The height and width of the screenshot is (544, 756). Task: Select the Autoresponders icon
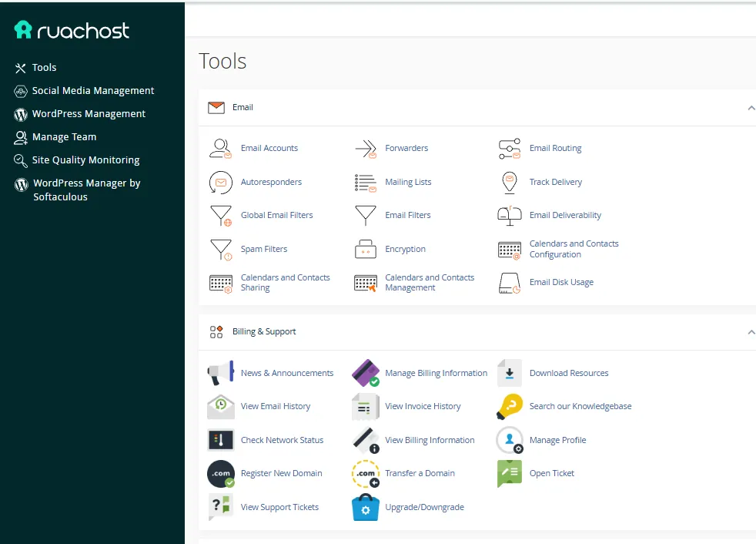220,182
